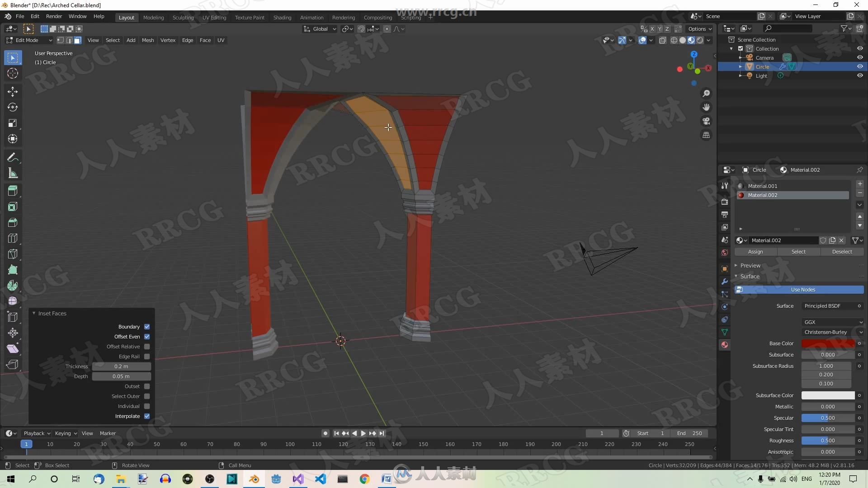Open the File menu
This screenshot has height=488, width=868.
[20, 16]
